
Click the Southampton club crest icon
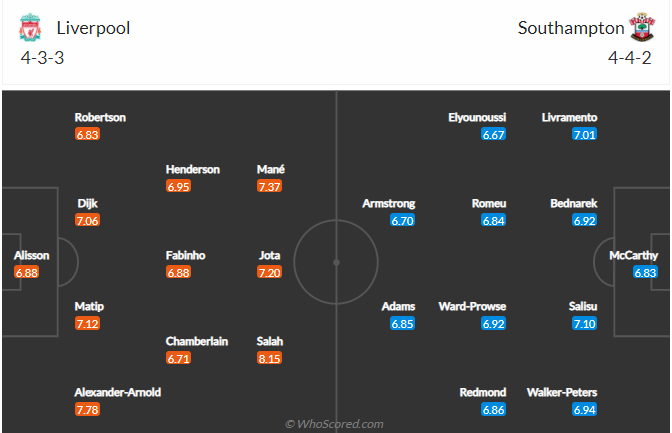click(640, 28)
